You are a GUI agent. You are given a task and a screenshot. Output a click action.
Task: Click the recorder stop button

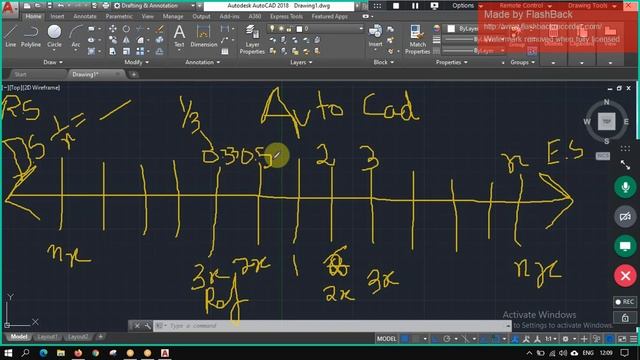[396, 6]
